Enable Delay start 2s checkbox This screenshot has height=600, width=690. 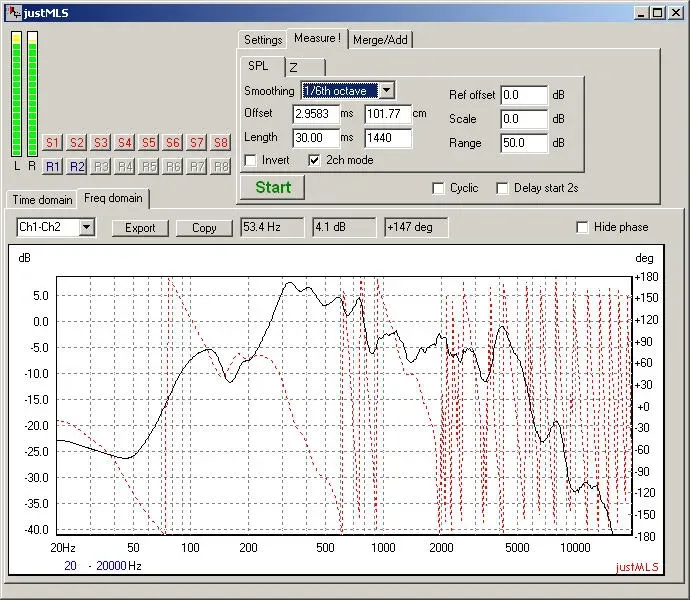pos(502,188)
